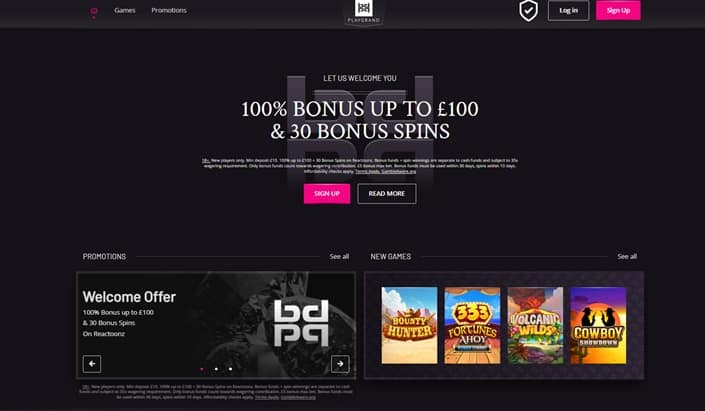See all promotions link
The image size is (705, 411).
point(339,256)
